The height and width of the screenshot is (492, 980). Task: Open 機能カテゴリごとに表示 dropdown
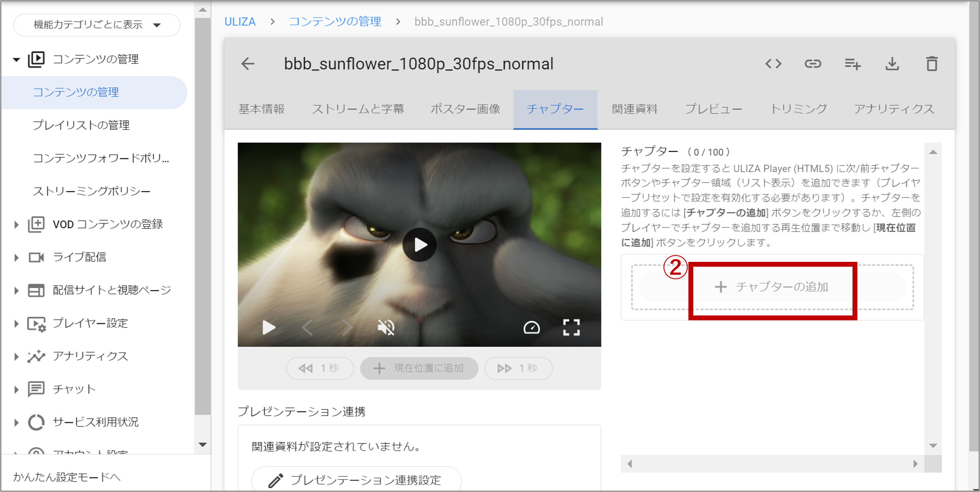(x=97, y=25)
